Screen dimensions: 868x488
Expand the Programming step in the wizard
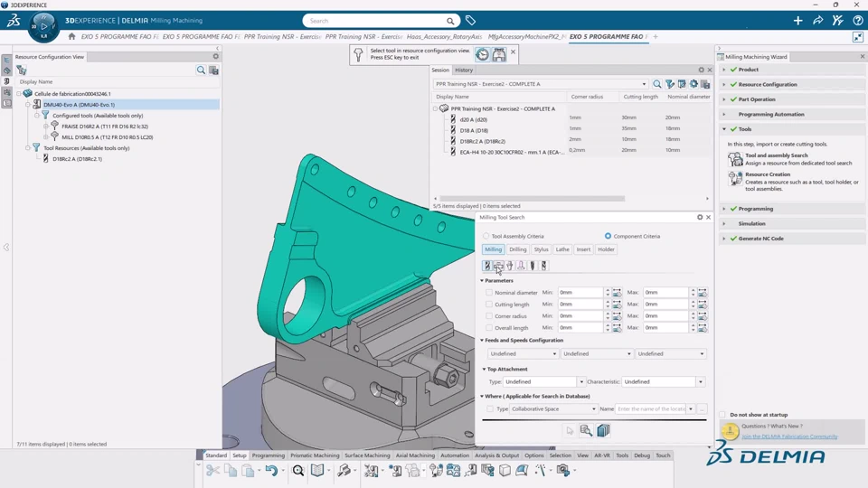pos(725,209)
